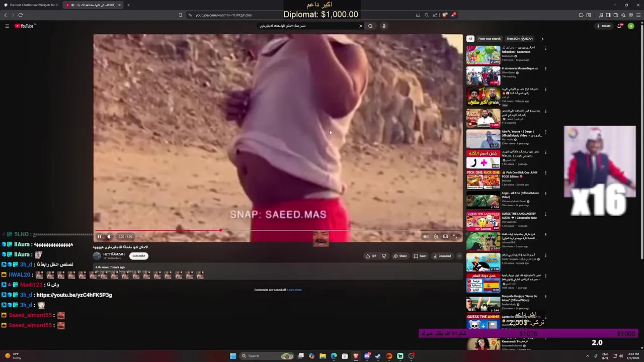The width and height of the screenshot is (644, 362).
Task: Mute the video using the speaker icon
Action: tap(109, 236)
